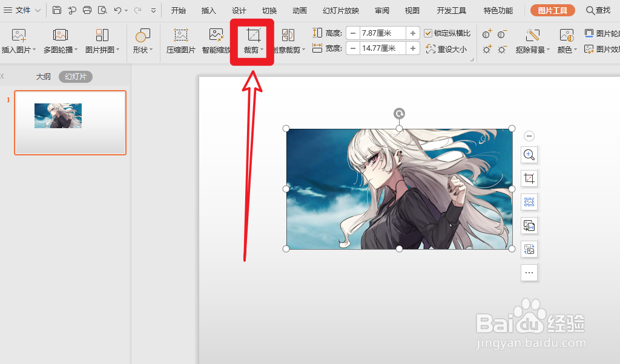Click the rotate handle above the image
Image resolution: width=620 pixels, height=364 pixels.
(400, 114)
